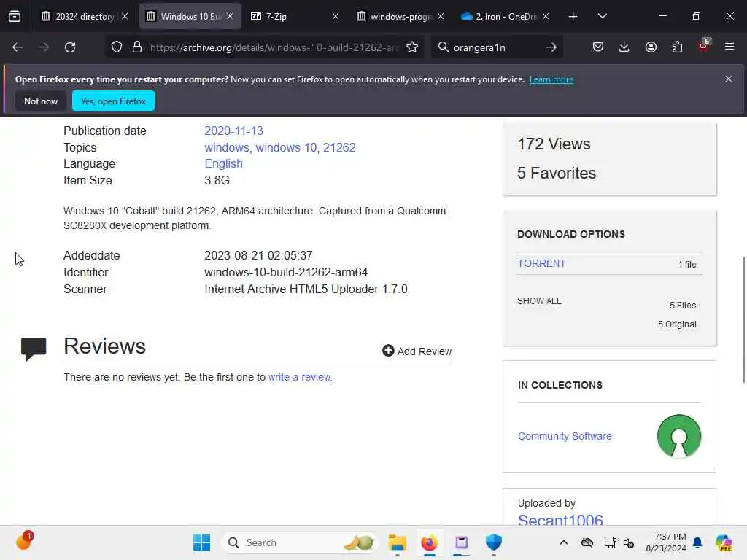Open notifications bell in system tray
Viewport: 747px width, 560px height.
tap(697, 542)
